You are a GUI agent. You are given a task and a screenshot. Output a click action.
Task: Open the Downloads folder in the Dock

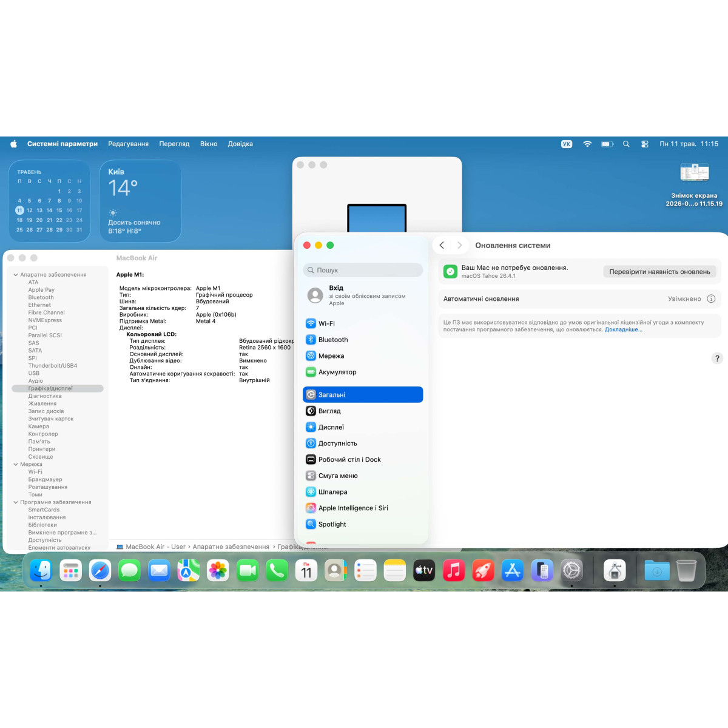click(657, 570)
